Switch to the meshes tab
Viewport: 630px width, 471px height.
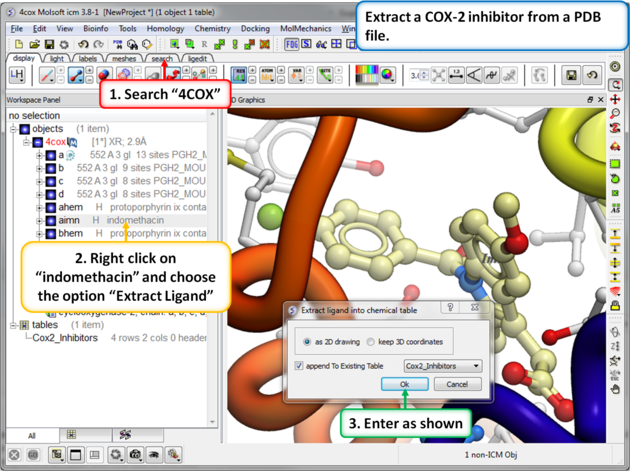(x=124, y=59)
